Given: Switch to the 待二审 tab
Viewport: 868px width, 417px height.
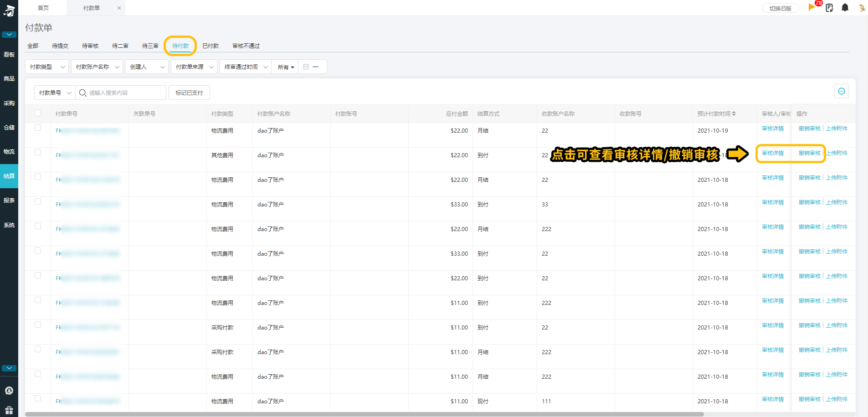Looking at the screenshot, I should (x=120, y=46).
